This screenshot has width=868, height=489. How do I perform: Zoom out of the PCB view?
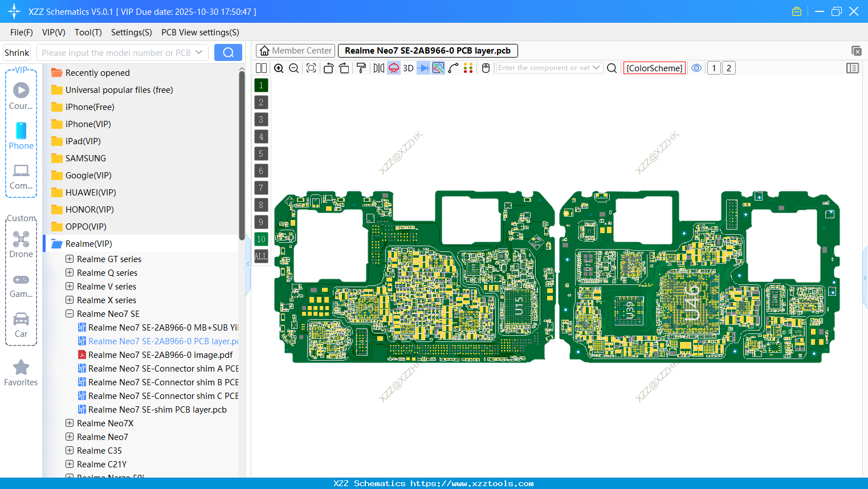click(x=294, y=68)
